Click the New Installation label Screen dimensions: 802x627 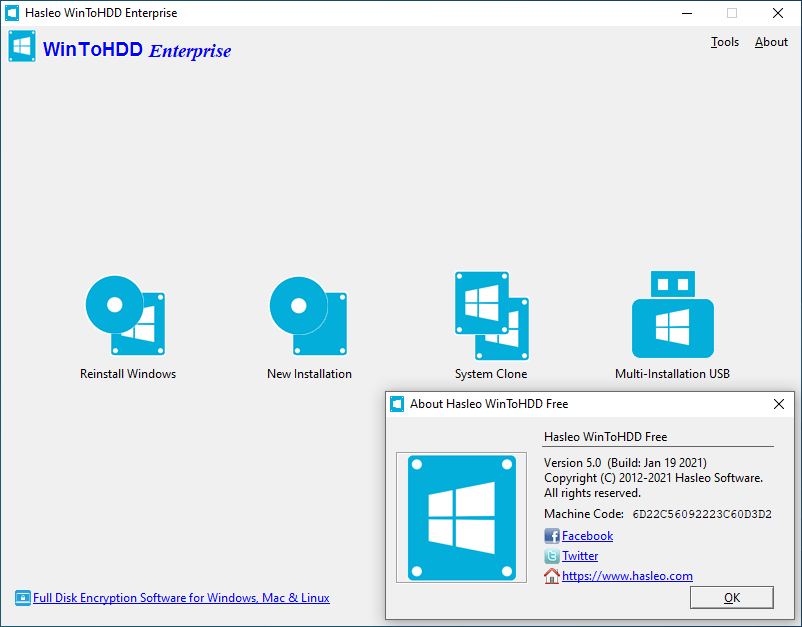(x=309, y=374)
